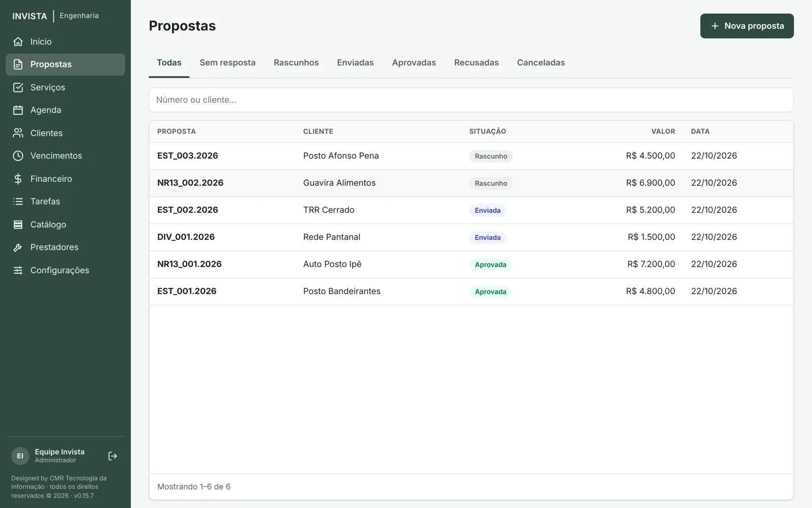
Task: Select the Canceladas tab
Action: (x=540, y=63)
